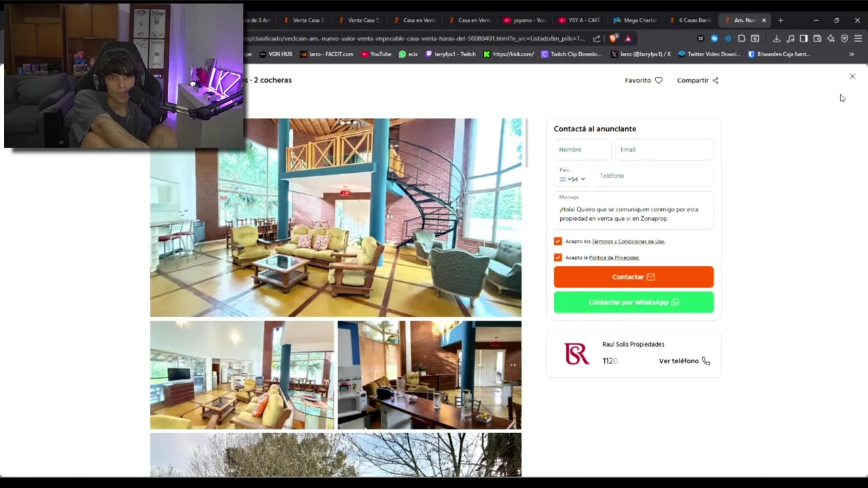
Task: Open the Términos y Condiciones de Uso link
Action: coord(628,241)
